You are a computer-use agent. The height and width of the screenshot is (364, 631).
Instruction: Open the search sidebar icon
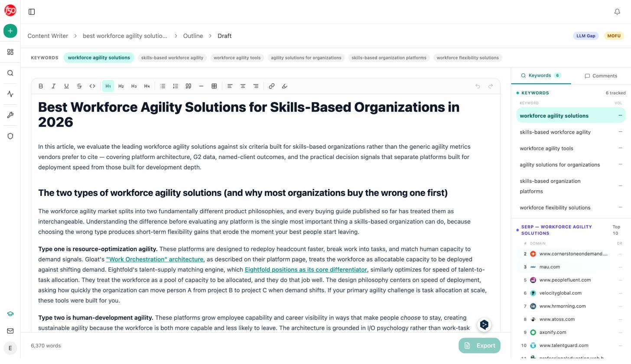[10, 73]
